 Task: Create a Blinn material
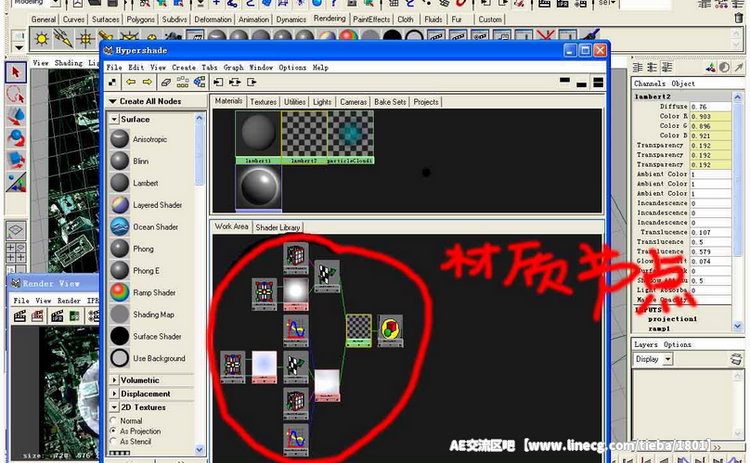tap(141, 161)
